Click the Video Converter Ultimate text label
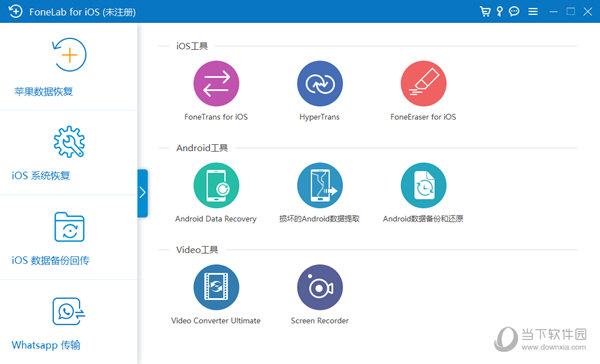The height and width of the screenshot is (364, 600). 216,320
